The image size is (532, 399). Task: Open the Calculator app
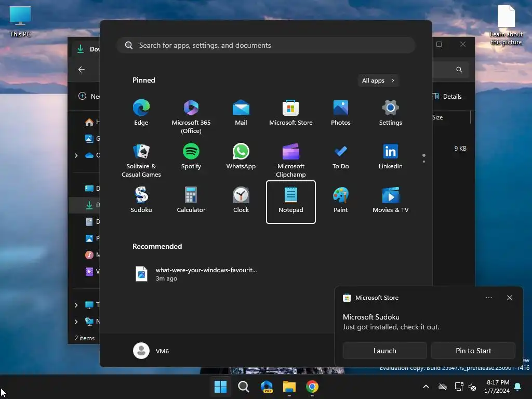191,200
